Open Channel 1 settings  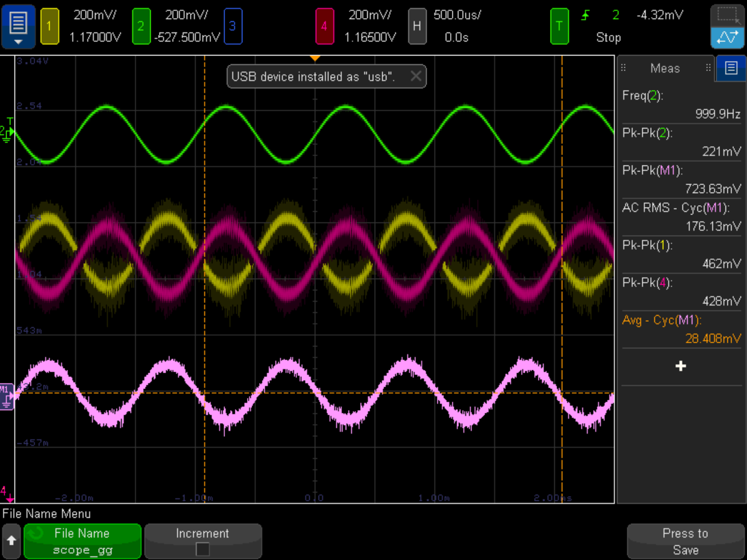[x=49, y=26]
